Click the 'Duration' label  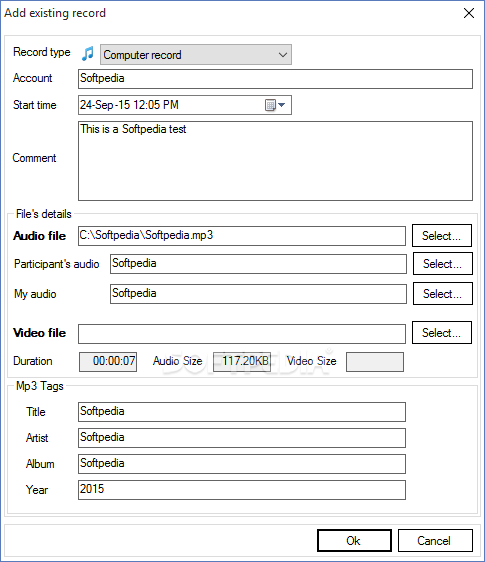33,361
